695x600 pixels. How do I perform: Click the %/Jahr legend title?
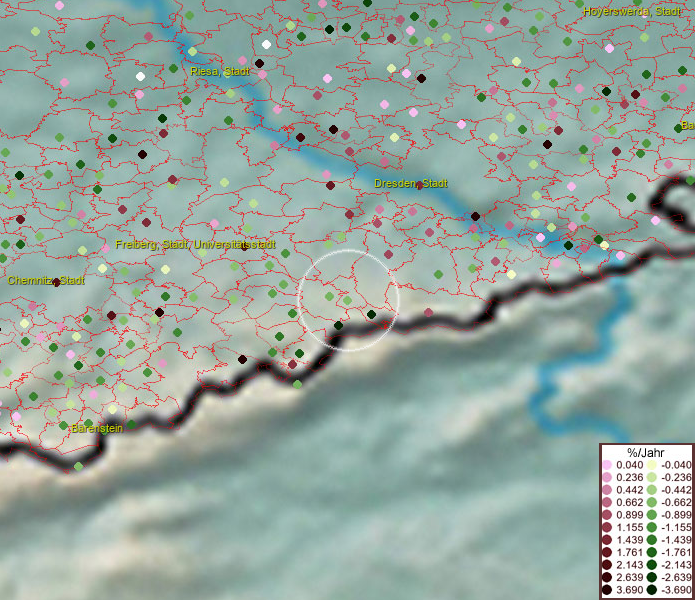(x=645, y=453)
